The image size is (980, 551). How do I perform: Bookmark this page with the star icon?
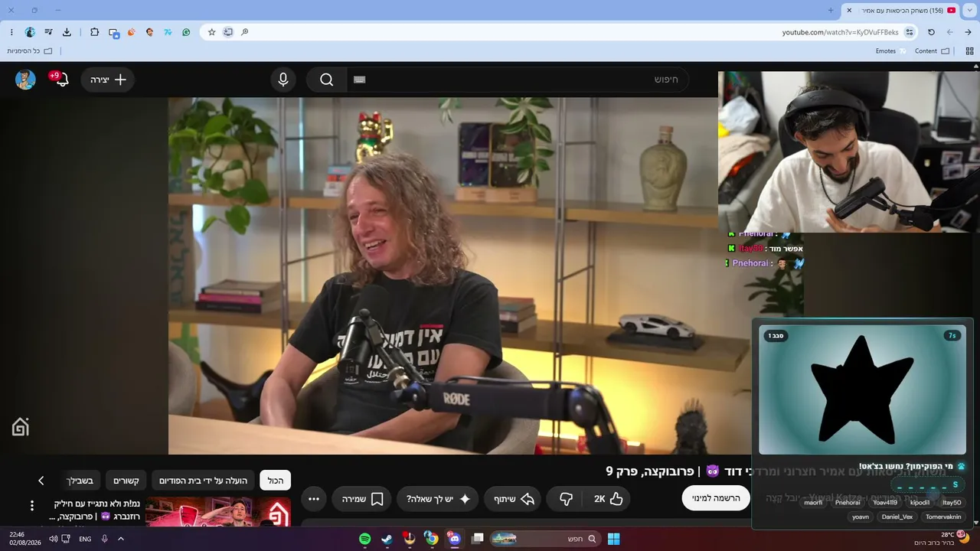coord(212,32)
